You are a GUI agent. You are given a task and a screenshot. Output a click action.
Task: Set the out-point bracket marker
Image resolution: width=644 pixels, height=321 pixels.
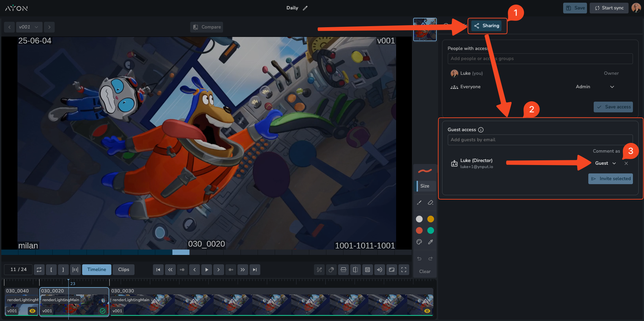[63, 270]
